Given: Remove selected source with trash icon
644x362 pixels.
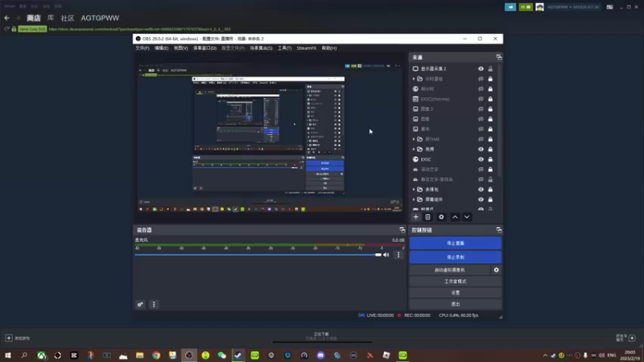Looking at the screenshot, I should point(427,217).
